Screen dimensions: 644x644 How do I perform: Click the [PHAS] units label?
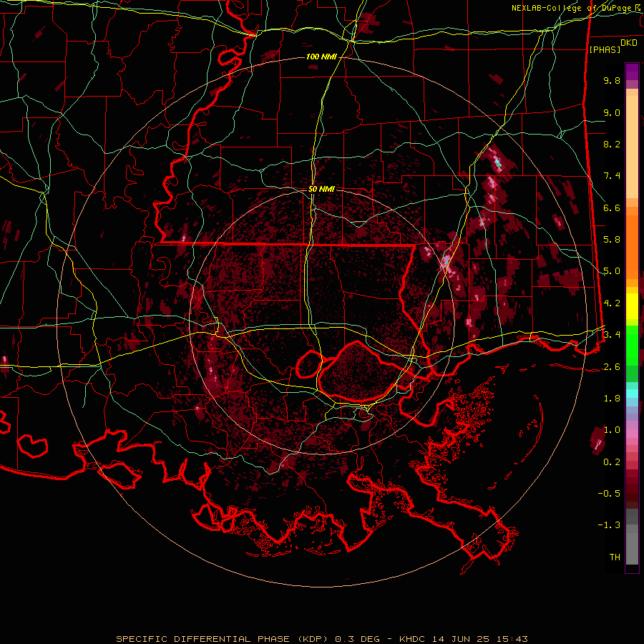coord(605,49)
